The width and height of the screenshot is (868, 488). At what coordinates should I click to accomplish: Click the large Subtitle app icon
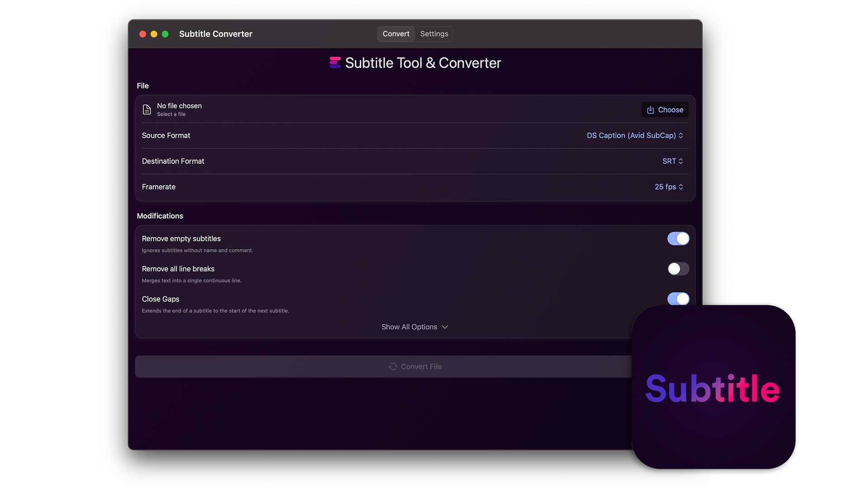pyautogui.click(x=713, y=387)
